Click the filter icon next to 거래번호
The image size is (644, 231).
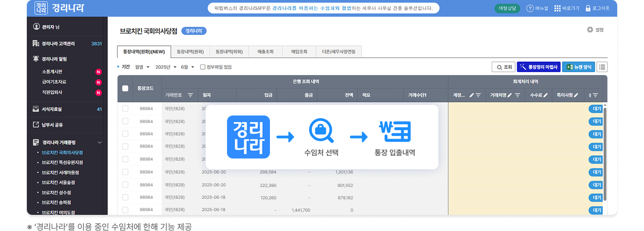(x=190, y=95)
